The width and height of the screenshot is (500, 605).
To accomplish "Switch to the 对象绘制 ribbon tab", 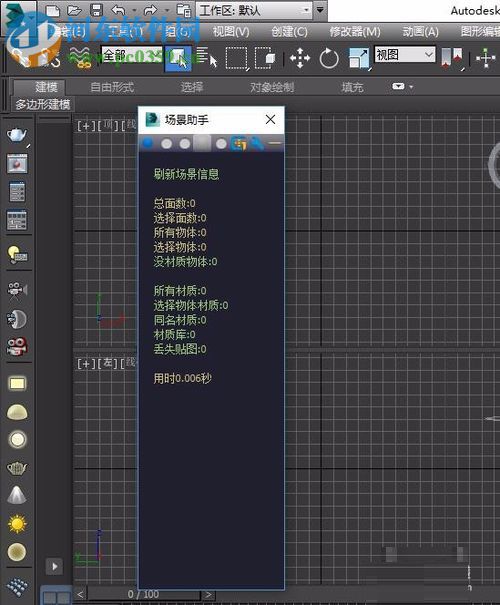I will [272, 87].
